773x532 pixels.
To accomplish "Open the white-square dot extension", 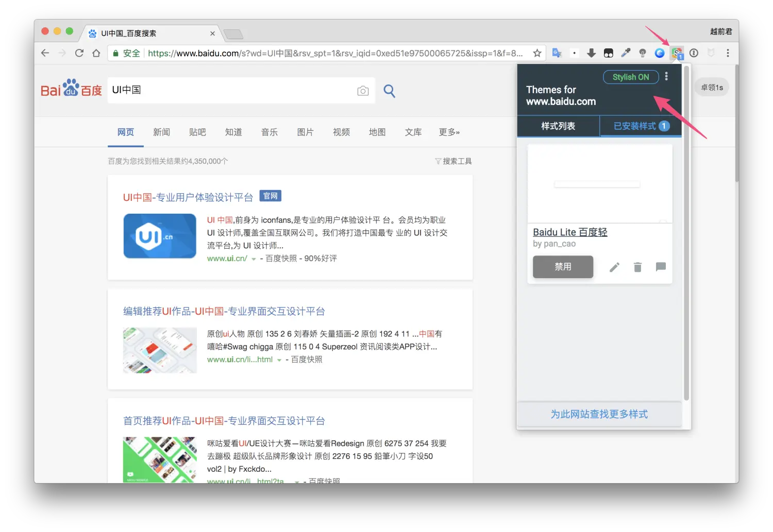I will pyautogui.click(x=574, y=53).
